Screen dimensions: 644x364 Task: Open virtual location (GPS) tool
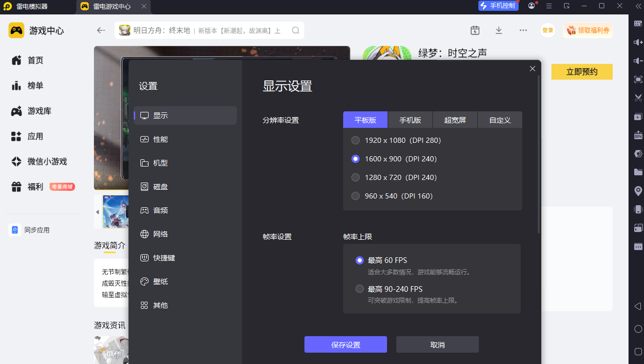[638, 190]
